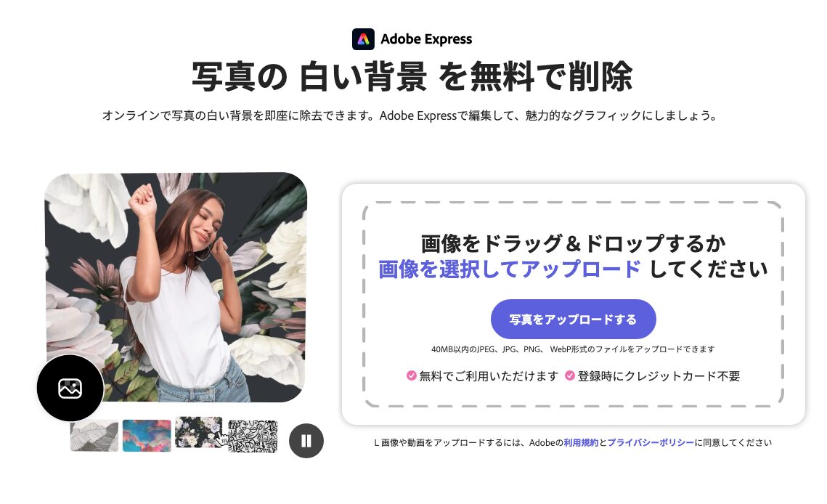Screen dimensions: 827x504
Task: Click the Adobe Express logo icon
Action: (363, 39)
